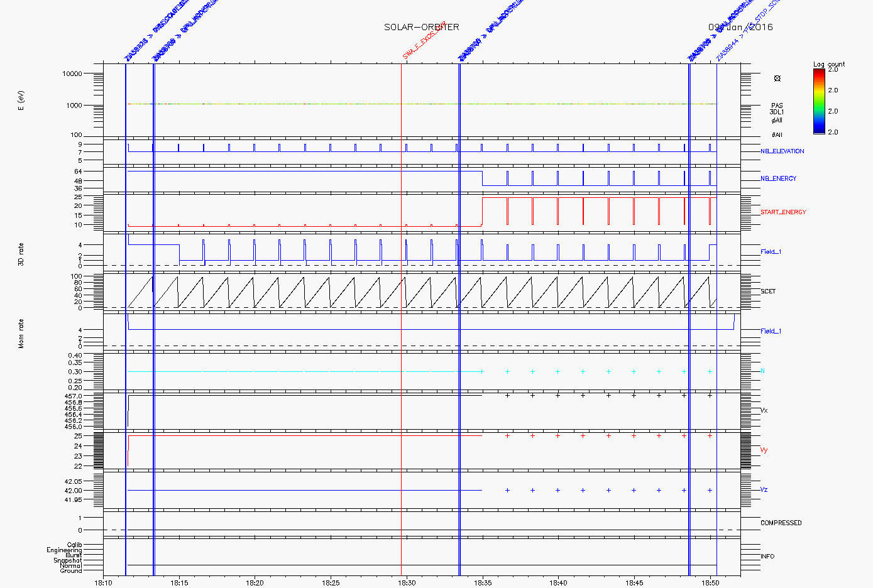Click the 'Engineering' mode label

(64, 550)
